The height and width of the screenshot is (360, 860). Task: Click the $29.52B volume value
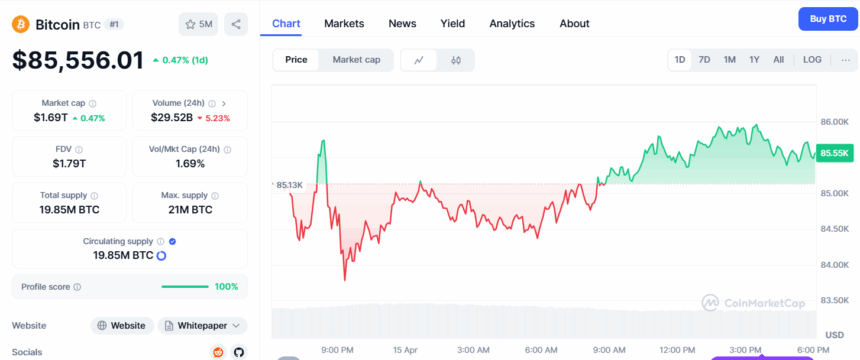tap(172, 117)
